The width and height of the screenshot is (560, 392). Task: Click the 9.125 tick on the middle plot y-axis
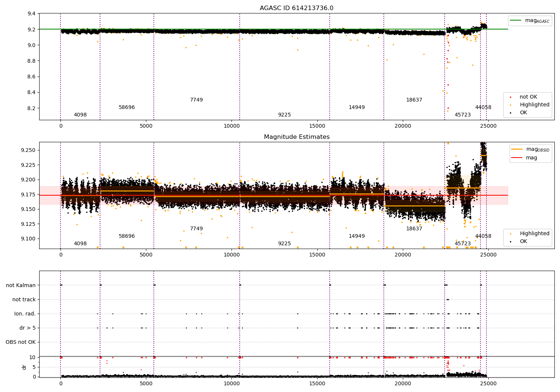(x=28, y=224)
